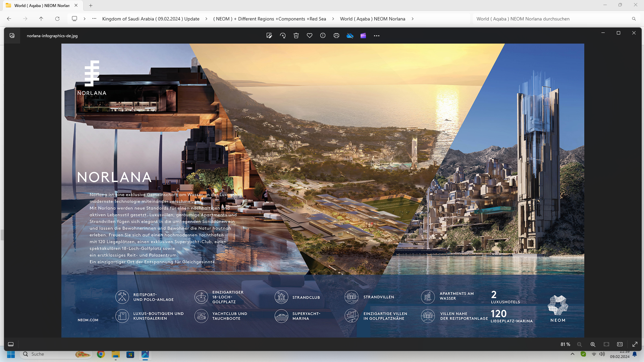Open the ( NEOM ) + Different Regions breadcrumb
The width and height of the screenshot is (644, 362).
coord(270,19)
